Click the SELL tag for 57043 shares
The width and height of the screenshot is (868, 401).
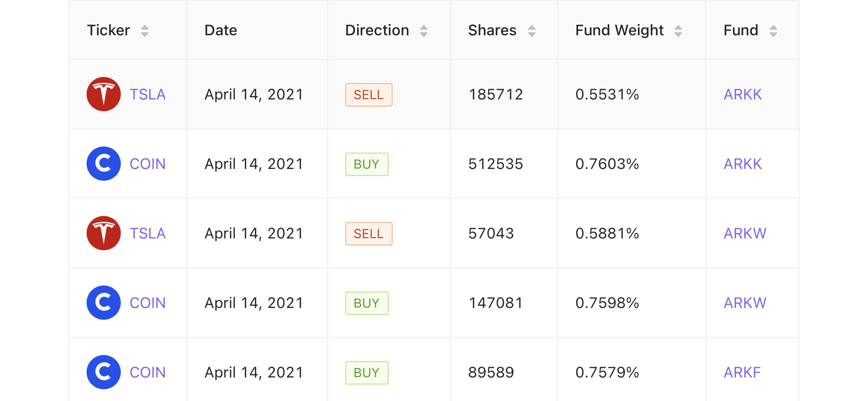[369, 234]
